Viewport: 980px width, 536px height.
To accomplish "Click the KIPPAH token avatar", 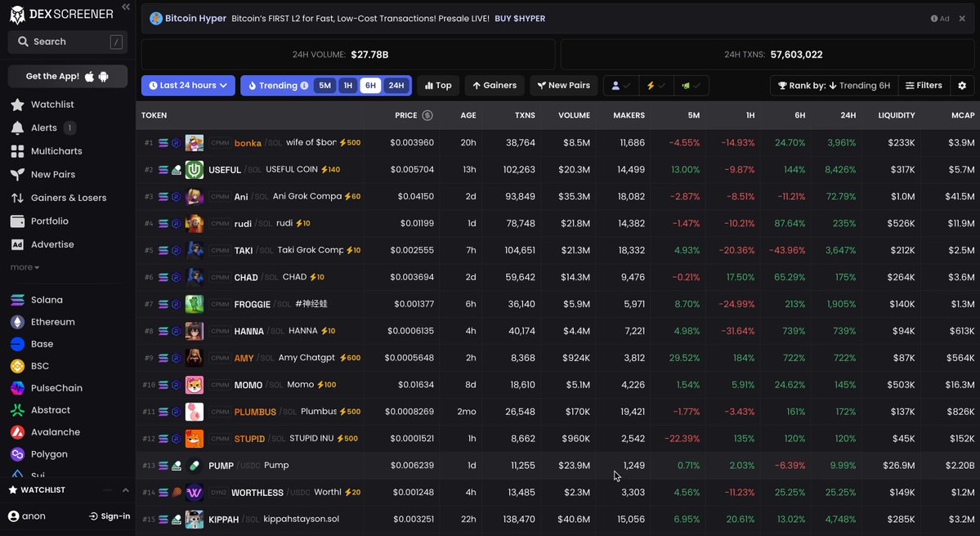I will [195, 519].
